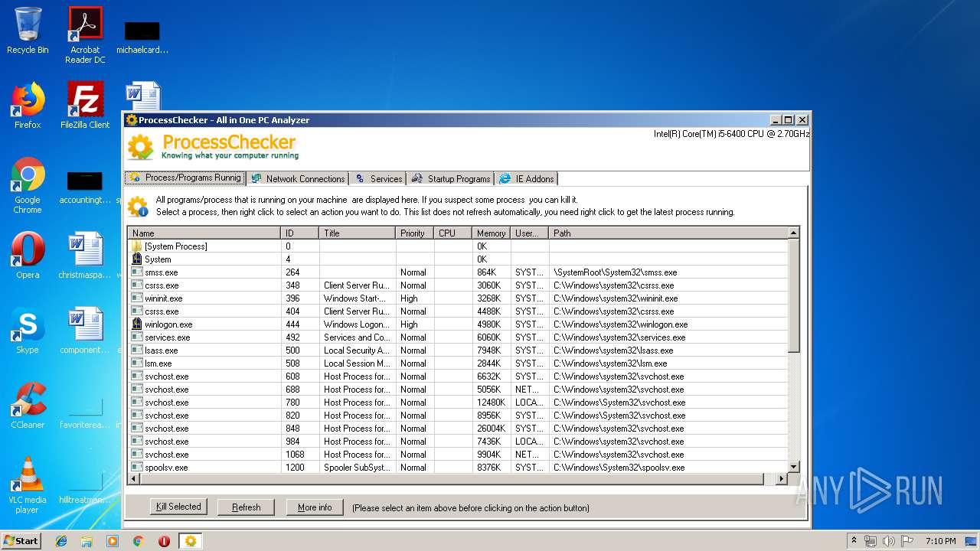
Task: Select the System process row
Action: (457, 259)
